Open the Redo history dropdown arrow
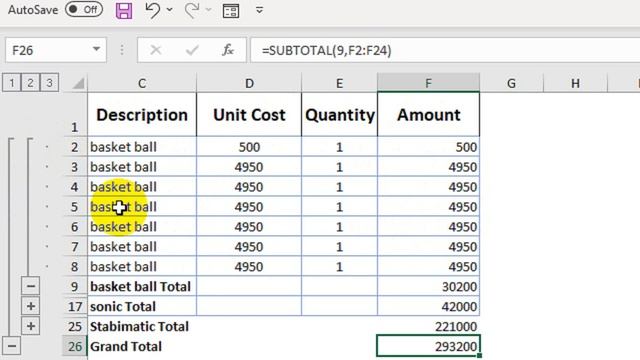Viewport: 640px width, 360px height. (x=208, y=10)
